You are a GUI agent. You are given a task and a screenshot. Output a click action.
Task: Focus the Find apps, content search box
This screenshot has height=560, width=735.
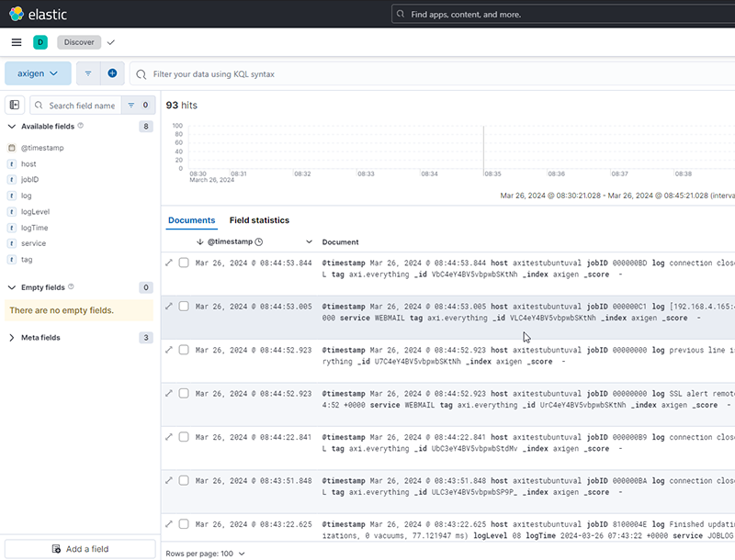562,14
